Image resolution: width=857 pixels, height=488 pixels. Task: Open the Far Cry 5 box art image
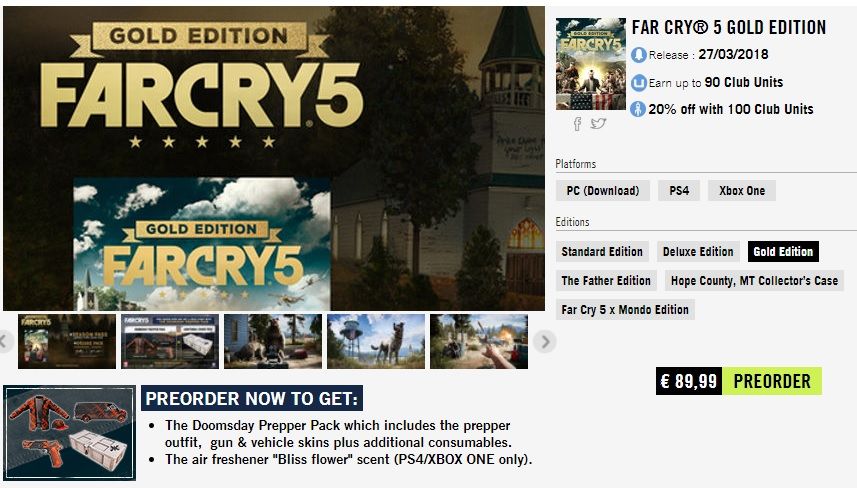tap(591, 64)
